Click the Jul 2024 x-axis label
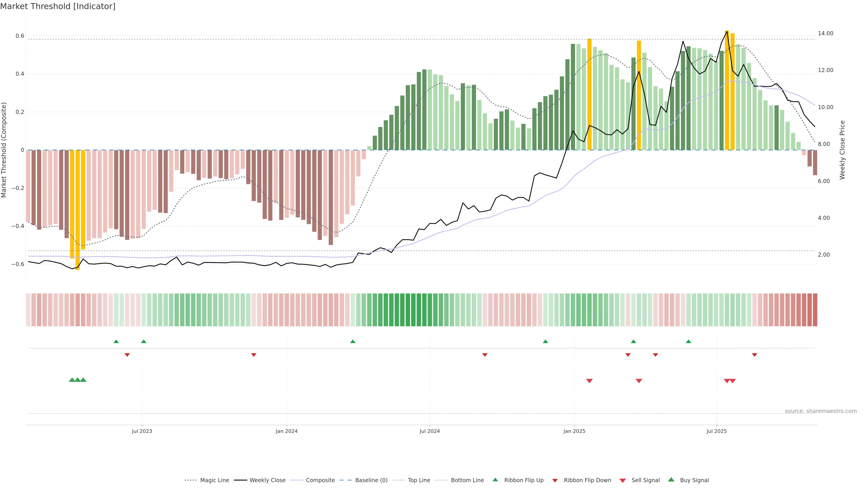868x488 pixels. click(x=429, y=431)
